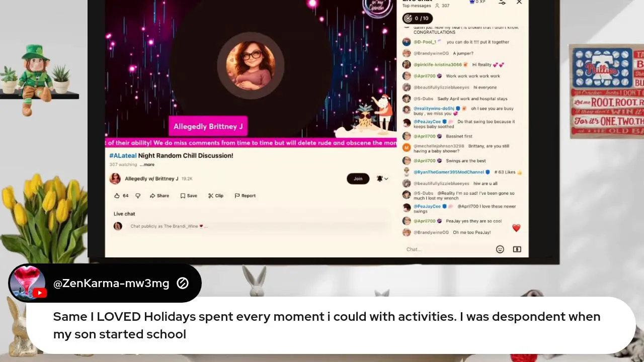Open the Allegedly w/ Brittney J channel

coord(151,178)
